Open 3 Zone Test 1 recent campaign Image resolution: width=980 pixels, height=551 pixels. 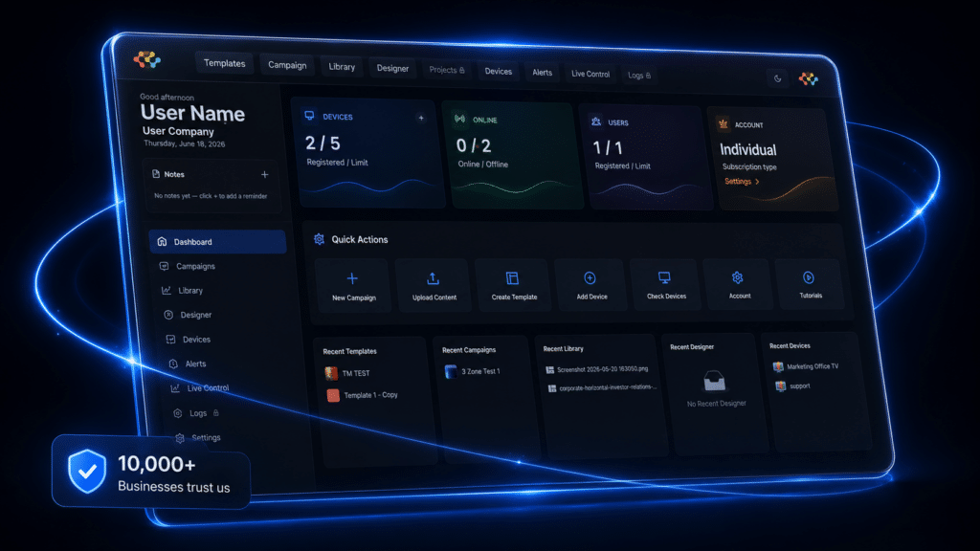[480, 371]
